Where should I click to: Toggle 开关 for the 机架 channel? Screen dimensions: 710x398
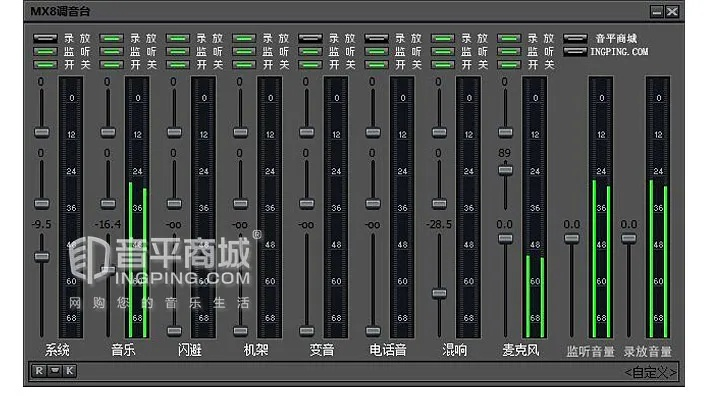point(244,65)
